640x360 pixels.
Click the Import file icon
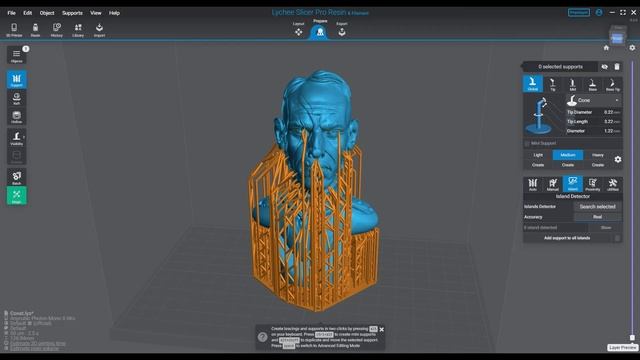[x=99, y=30]
